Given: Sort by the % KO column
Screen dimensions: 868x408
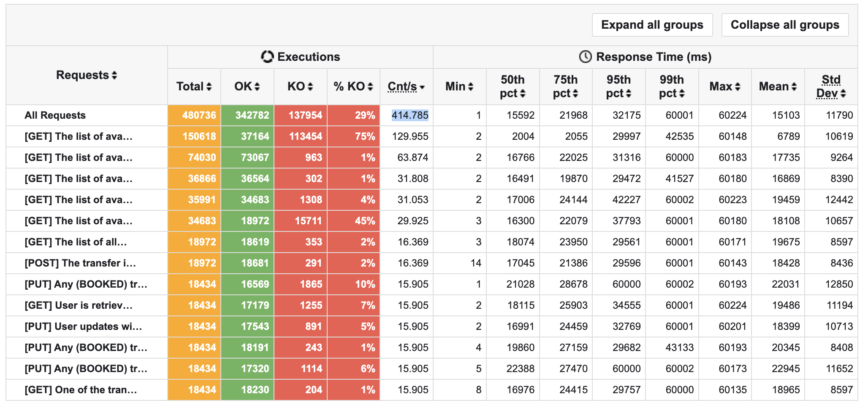Looking at the screenshot, I should point(353,87).
